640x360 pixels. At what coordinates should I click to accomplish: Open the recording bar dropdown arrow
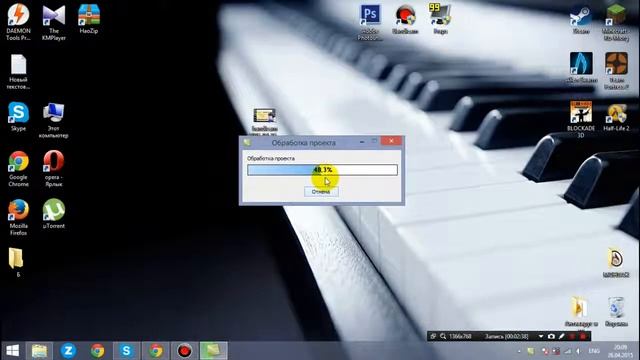tap(541, 336)
